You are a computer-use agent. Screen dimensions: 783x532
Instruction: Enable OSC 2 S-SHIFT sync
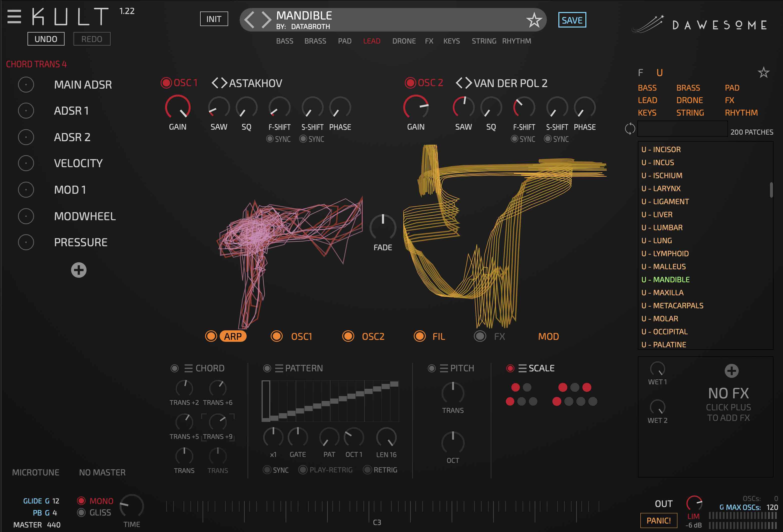[x=548, y=139]
